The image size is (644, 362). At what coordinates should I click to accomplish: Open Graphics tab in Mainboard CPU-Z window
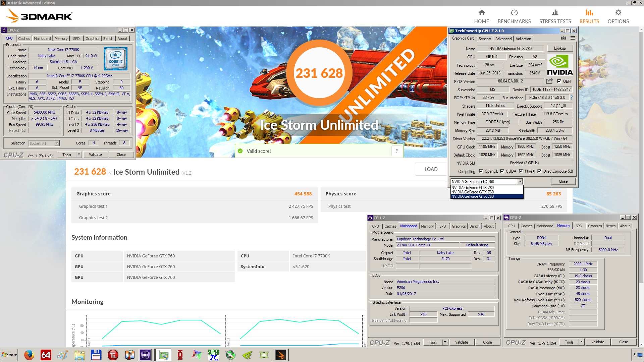459,226
